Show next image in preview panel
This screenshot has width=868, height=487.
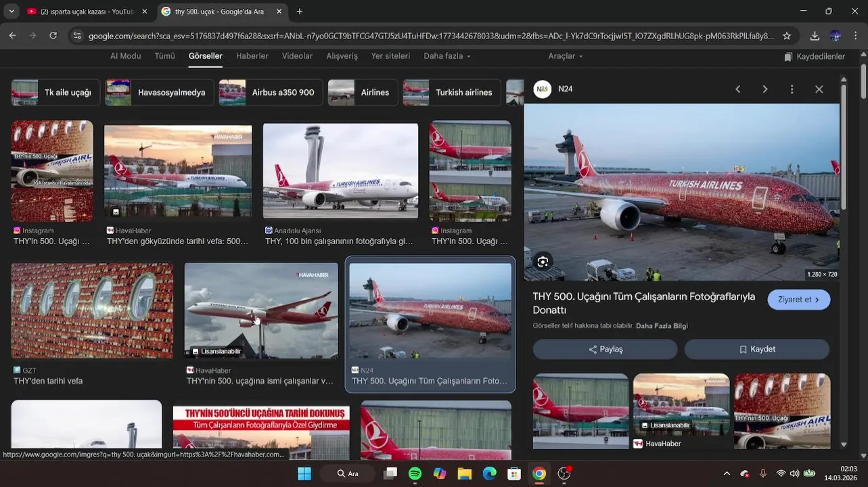(765, 89)
